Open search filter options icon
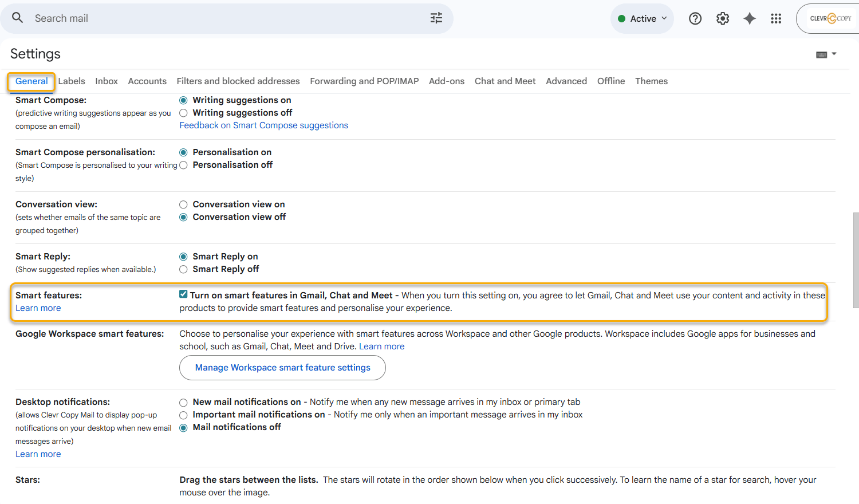859x504 pixels. 436,18
